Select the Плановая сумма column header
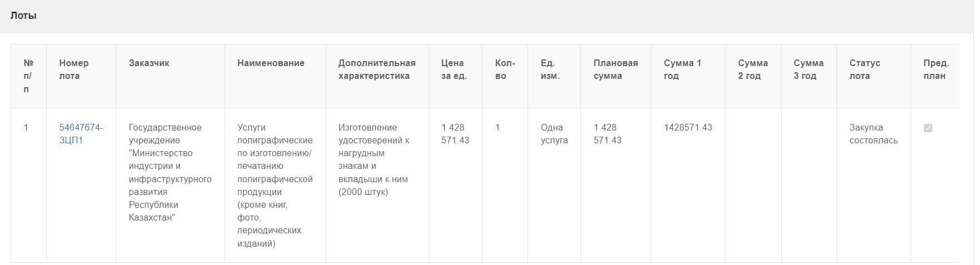The height and width of the screenshot is (265, 980). (x=615, y=69)
